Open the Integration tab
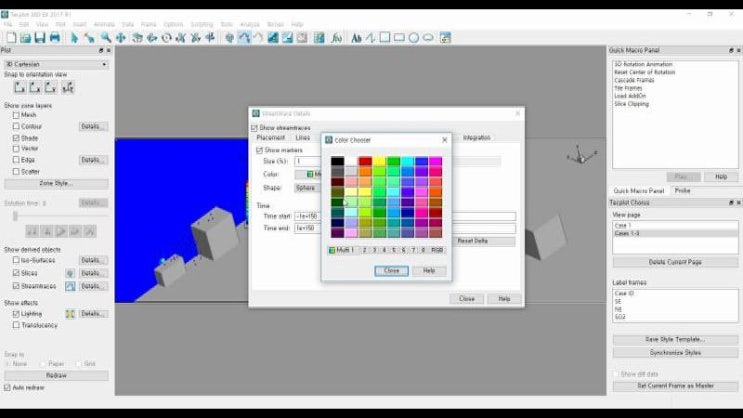 (476, 138)
